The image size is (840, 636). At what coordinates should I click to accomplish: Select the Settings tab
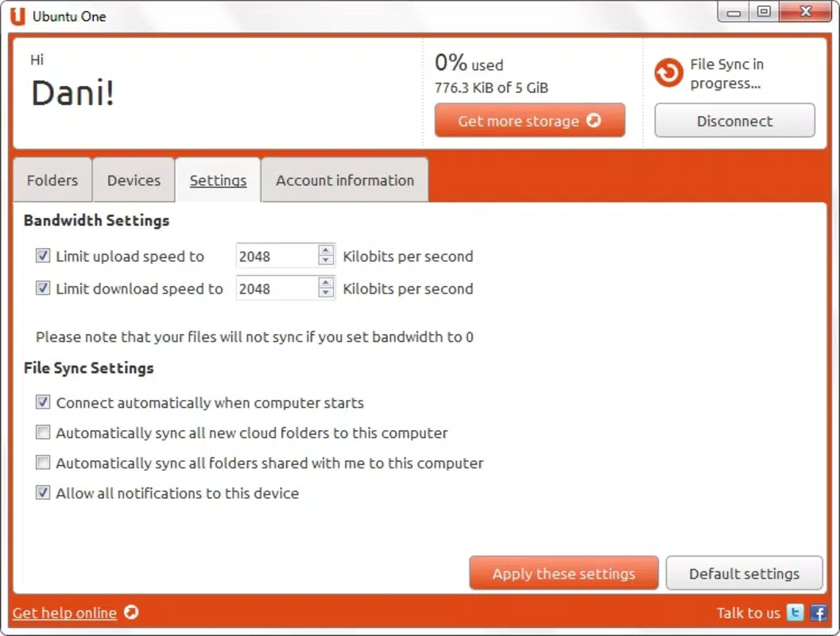218,180
